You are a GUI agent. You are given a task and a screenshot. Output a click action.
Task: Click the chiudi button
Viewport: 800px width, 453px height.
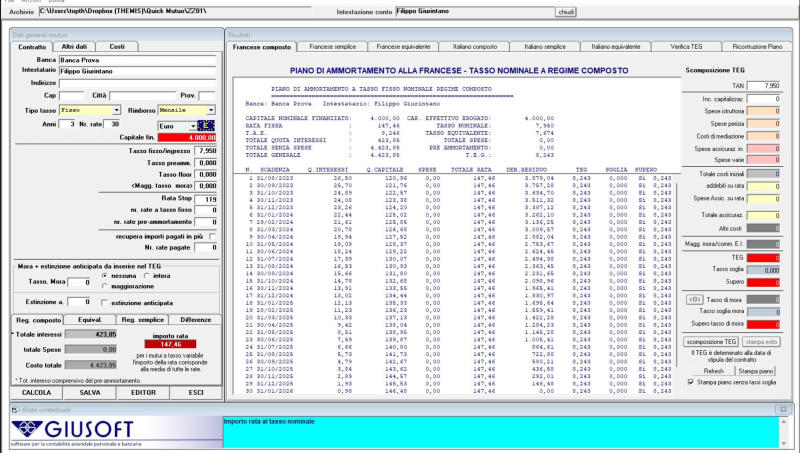point(565,11)
